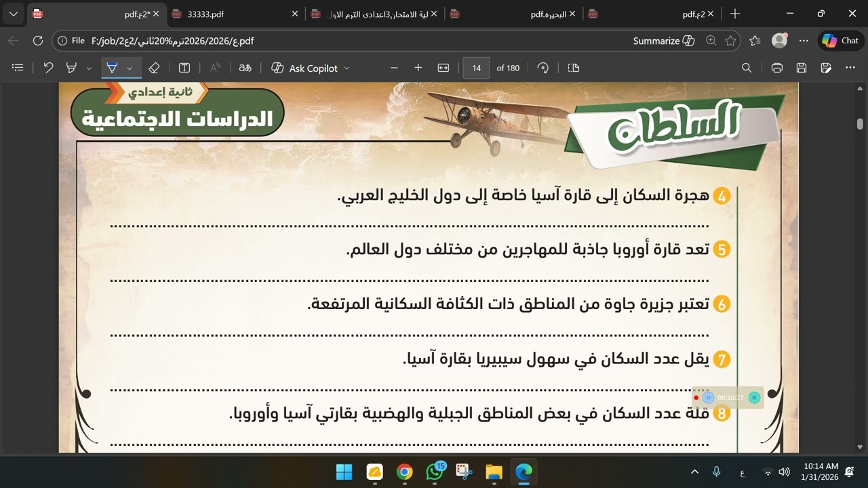Open Snipping Tool from the taskbar
868x488 pixels.
(464, 472)
